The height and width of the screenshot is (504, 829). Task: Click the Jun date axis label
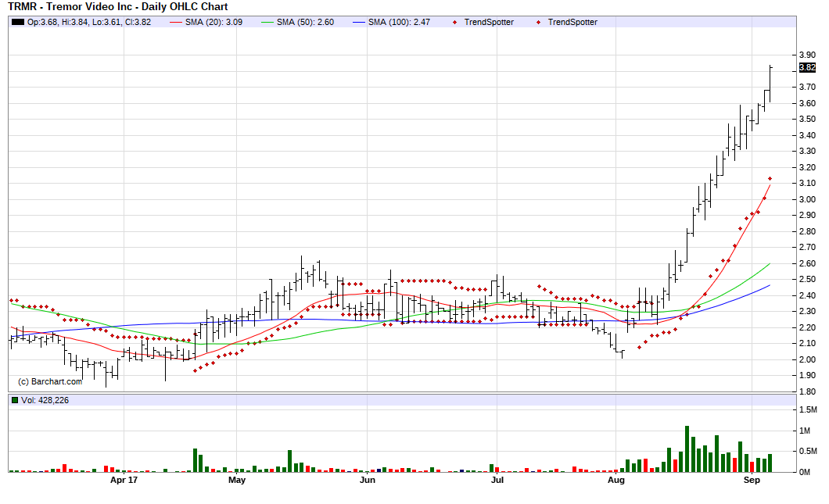pos(368,481)
